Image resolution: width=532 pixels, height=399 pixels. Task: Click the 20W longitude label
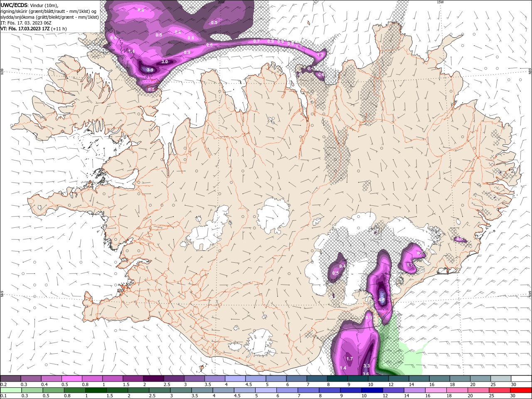tap(221, 2)
